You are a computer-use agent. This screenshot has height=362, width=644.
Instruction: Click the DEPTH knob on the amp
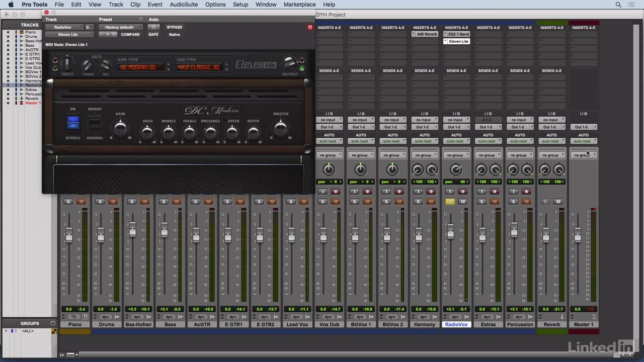[x=253, y=133]
